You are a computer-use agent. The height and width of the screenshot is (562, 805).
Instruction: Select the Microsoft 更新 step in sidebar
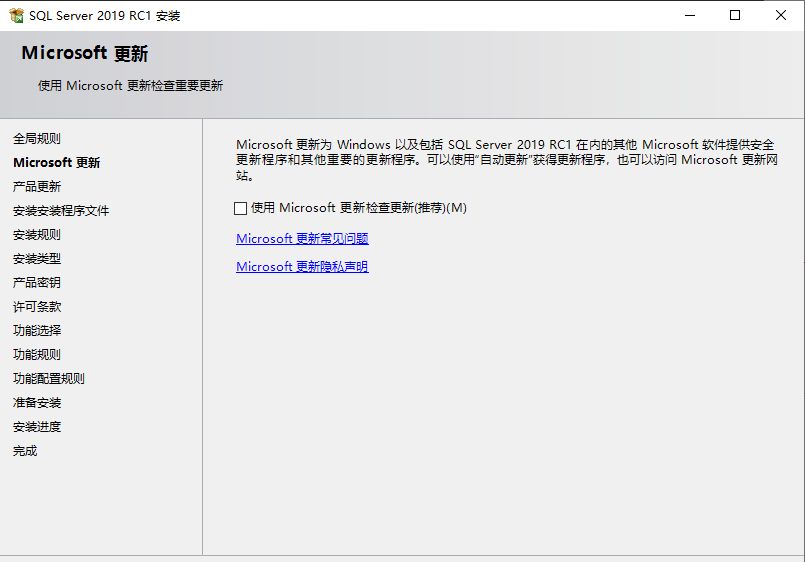56,163
